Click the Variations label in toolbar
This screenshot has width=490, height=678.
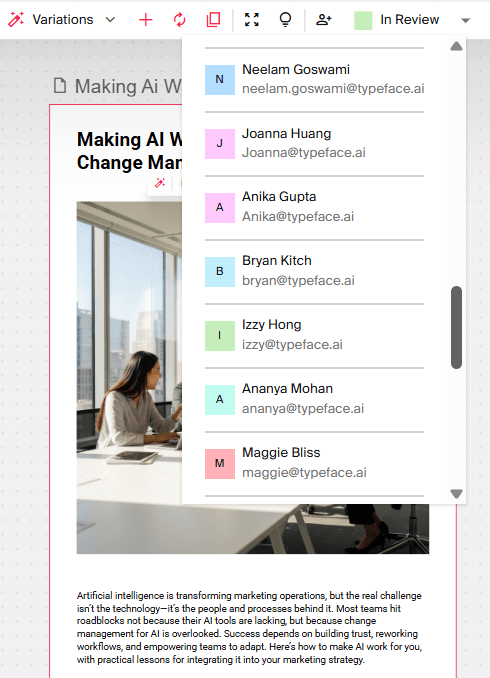pyautogui.click(x=63, y=19)
